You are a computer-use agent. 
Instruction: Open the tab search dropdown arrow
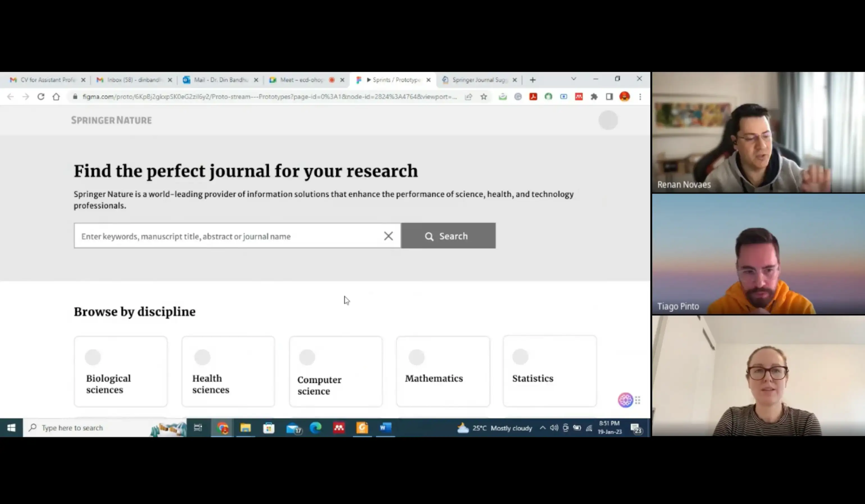(573, 79)
